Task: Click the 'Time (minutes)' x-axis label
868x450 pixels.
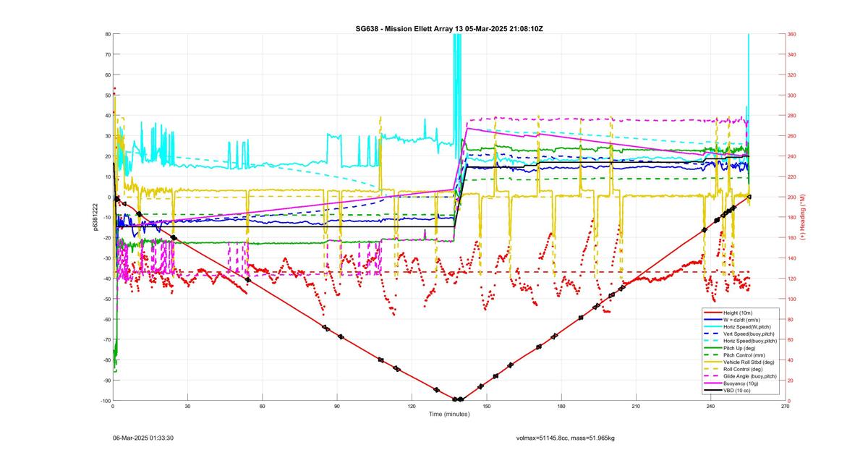Action: pyautogui.click(x=449, y=415)
